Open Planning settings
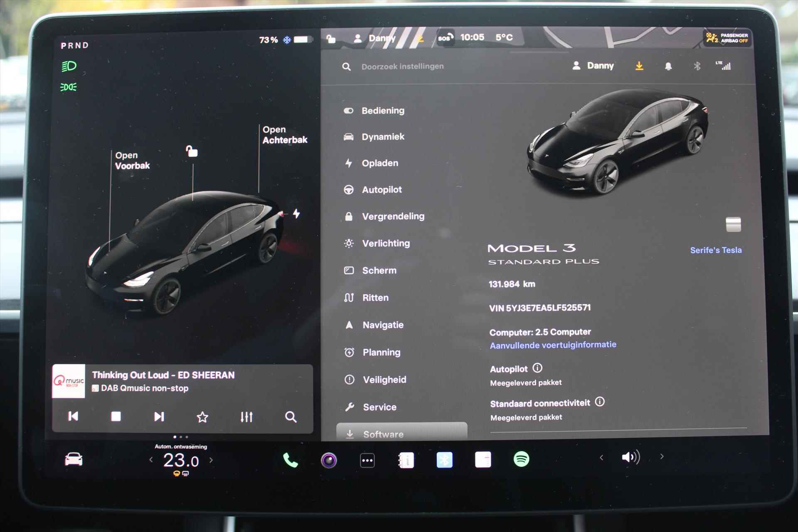 click(372, 352)
